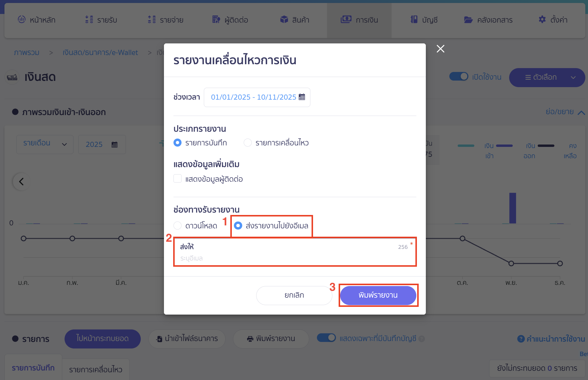
Task: Switch to the รายการเคลื่อนไหว tab
Action: point(96,370)
